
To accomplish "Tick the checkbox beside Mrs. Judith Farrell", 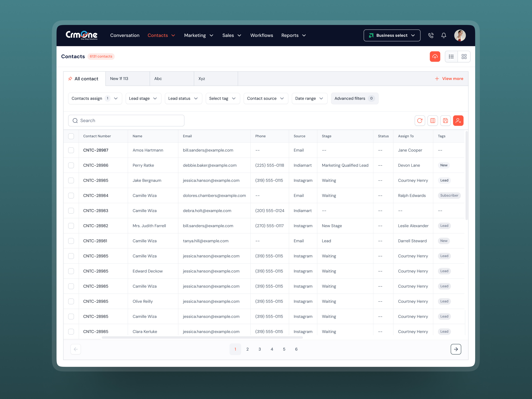I will [x=71, y=226].
